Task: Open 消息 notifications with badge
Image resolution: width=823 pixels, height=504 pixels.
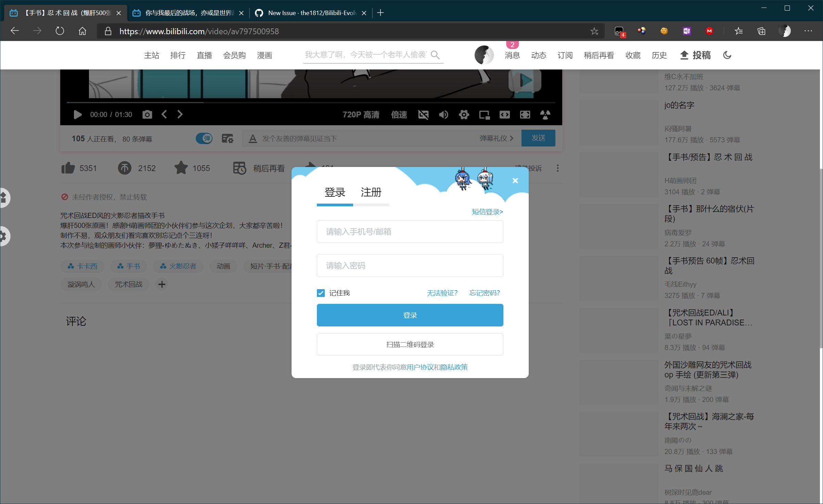Action: pyautogui.click(x=512, y=55)
